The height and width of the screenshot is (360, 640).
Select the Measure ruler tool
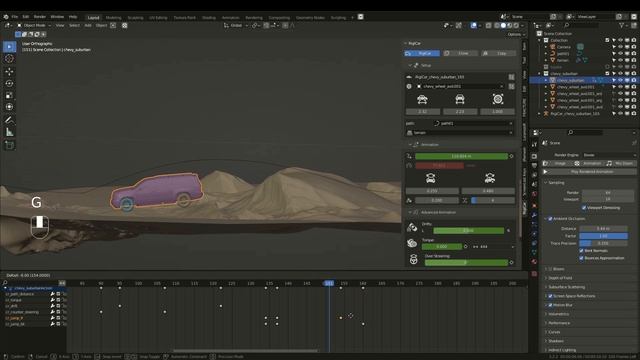click(9, 132)
